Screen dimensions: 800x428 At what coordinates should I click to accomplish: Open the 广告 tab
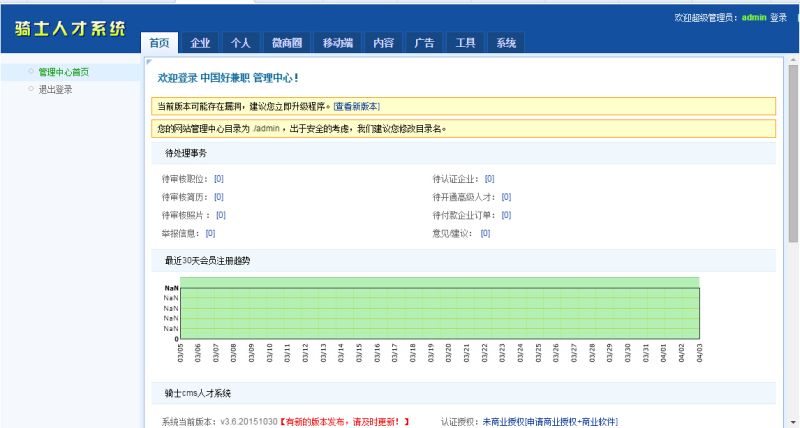coord(424,43)
